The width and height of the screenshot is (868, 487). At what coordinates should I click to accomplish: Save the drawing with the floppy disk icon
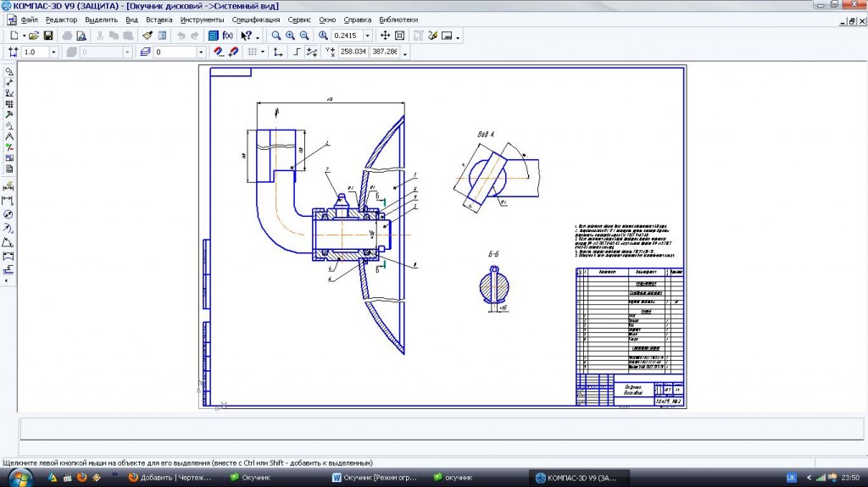(48, 36)
